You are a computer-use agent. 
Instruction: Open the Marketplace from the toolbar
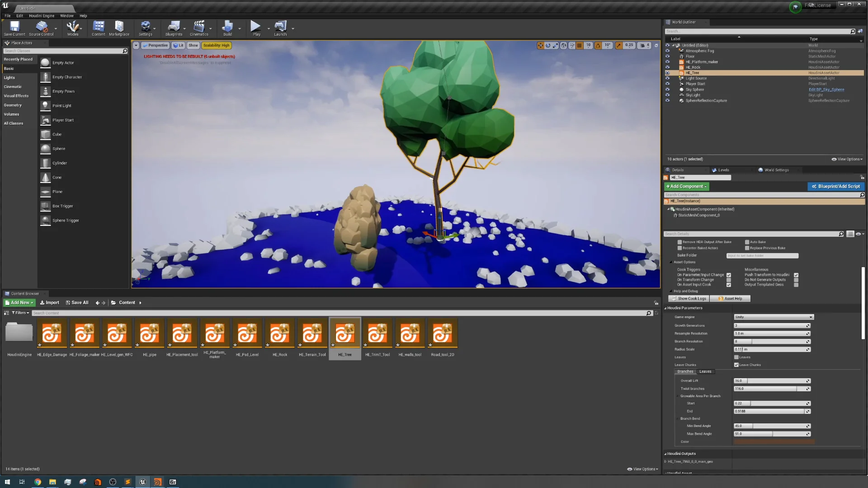pos(119,28)
